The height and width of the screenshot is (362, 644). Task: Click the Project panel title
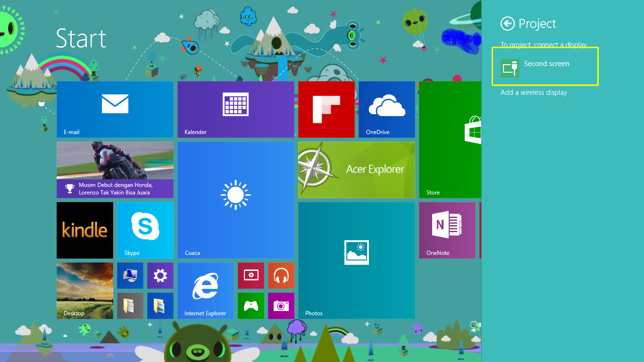click(x=537, y=24)
